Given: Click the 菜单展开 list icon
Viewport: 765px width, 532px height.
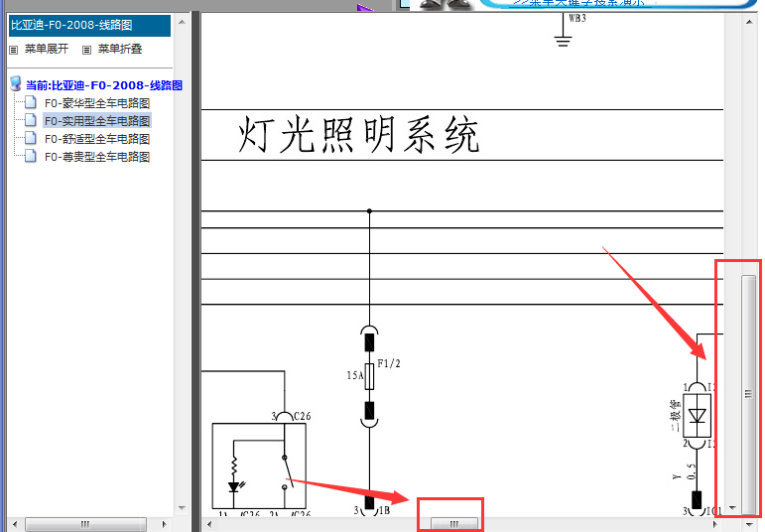Looking at the screenshot, I should point(14,50).
